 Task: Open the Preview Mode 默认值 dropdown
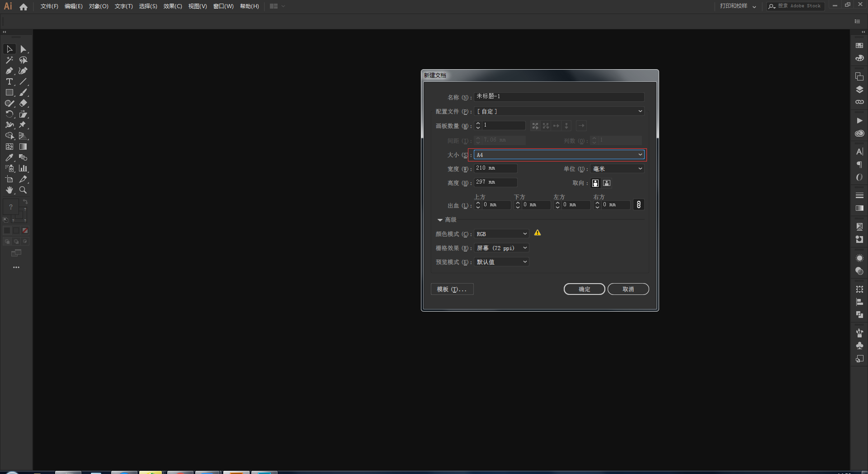coord(501,262)
